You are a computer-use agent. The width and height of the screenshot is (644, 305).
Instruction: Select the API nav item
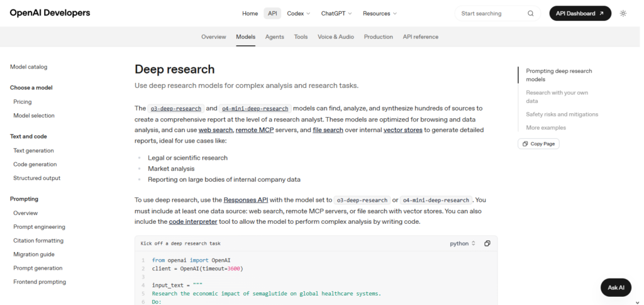point(272,14)
